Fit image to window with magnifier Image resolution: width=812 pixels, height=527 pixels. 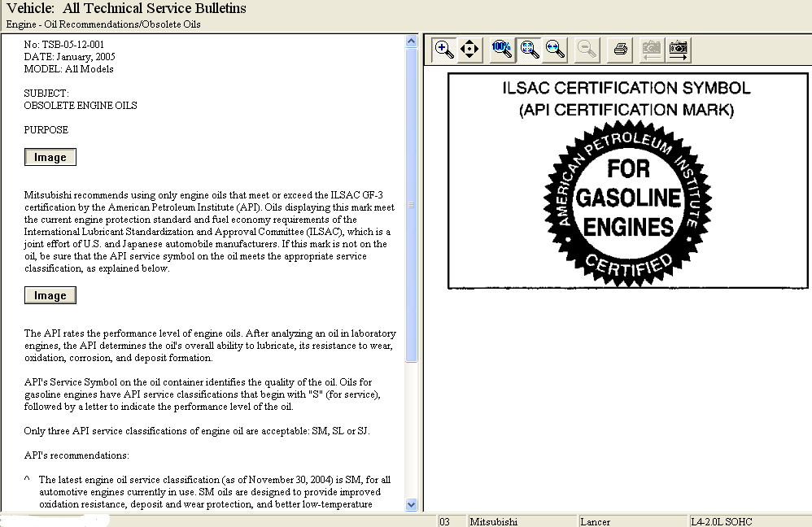[x=528, y=50]
